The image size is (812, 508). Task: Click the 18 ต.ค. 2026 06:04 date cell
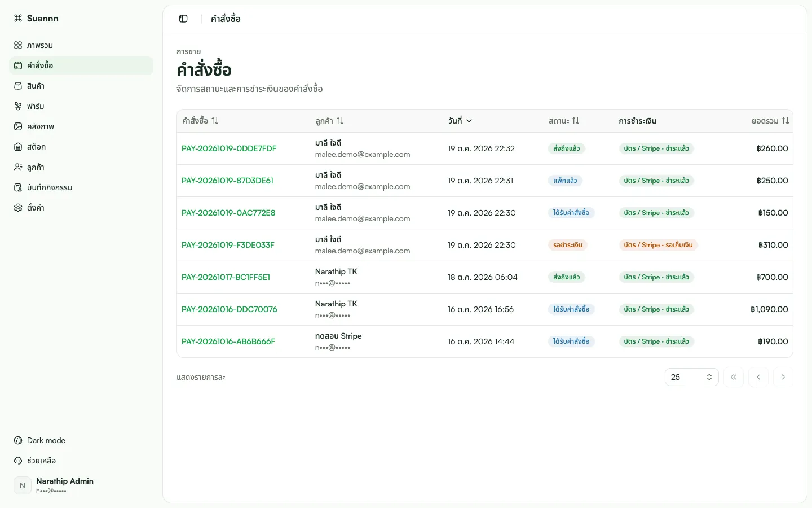point(483,277)
